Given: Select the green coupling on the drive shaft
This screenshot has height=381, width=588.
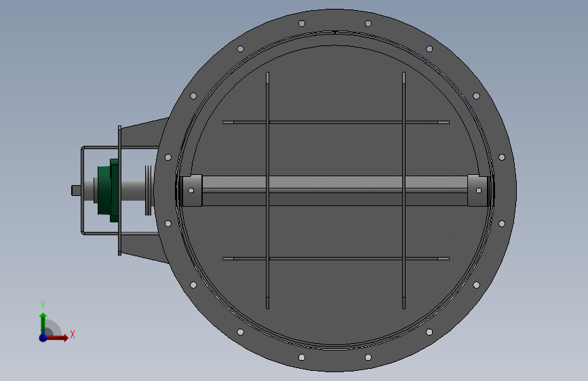Looking at the screenshot, I should click(x=108, y=190).
